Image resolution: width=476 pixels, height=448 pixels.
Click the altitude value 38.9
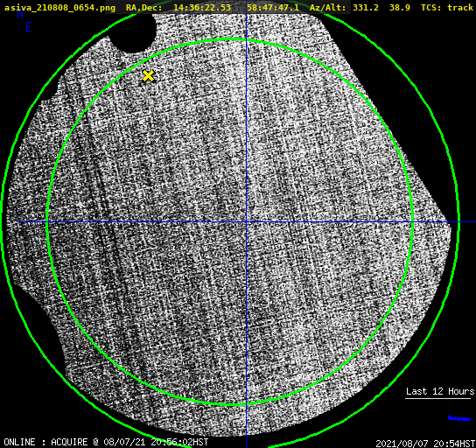click(400, 7)
